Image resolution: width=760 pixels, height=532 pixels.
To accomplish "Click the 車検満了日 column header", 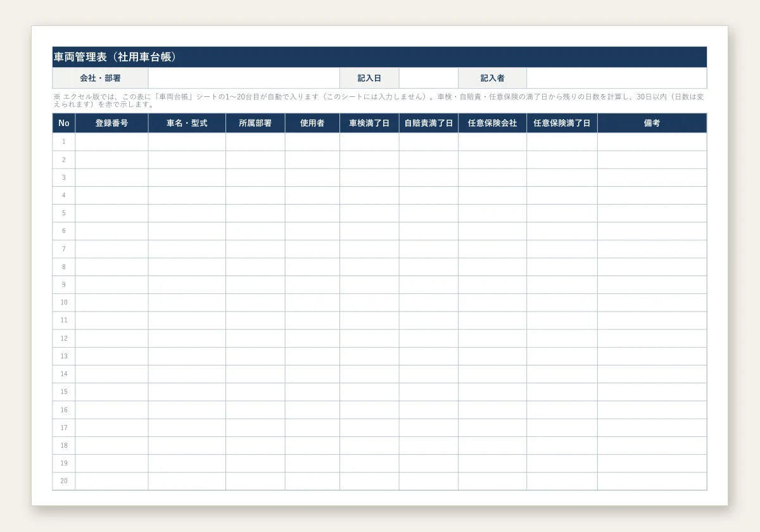I will click(369, 123).
